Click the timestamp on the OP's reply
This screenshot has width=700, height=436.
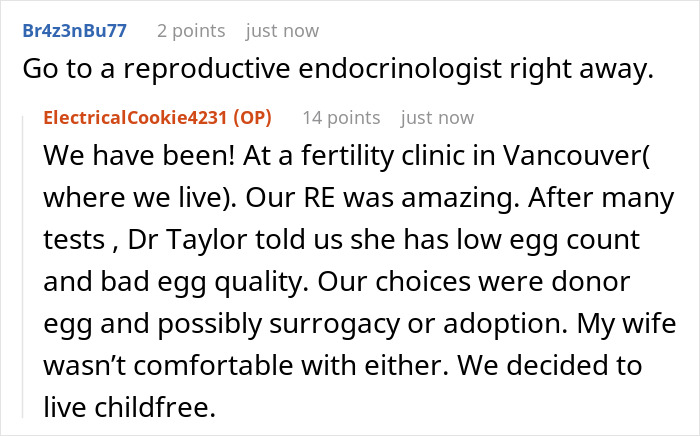pyautogui.click(x=437, y=118)
